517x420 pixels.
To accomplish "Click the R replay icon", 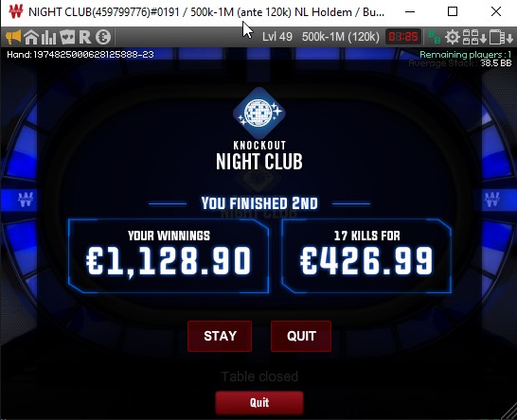I will tap(85, 37).
